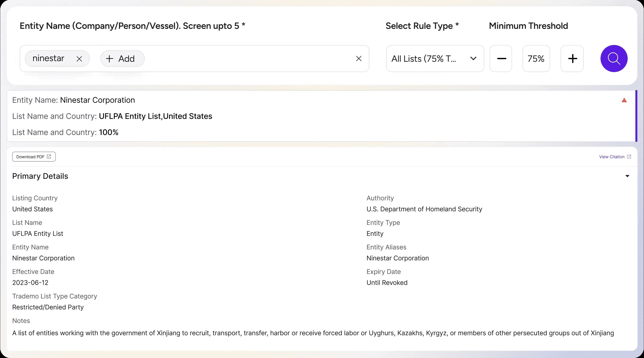The height and width of the screenshot is (358, 644).
Task: Click inside the entity name search box
Action: click(x=225, y=59)
